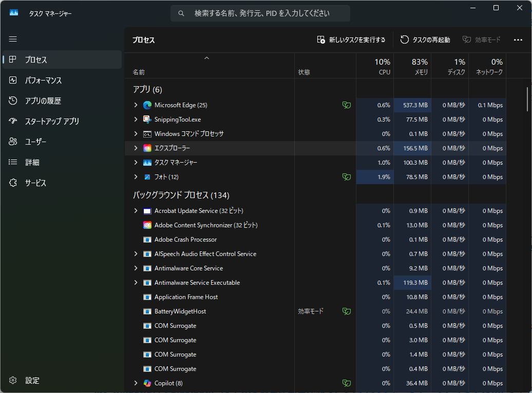Viewport: 532px width, 393px height.
Task: Open the ユーザー tab
Action: [62, 142]
